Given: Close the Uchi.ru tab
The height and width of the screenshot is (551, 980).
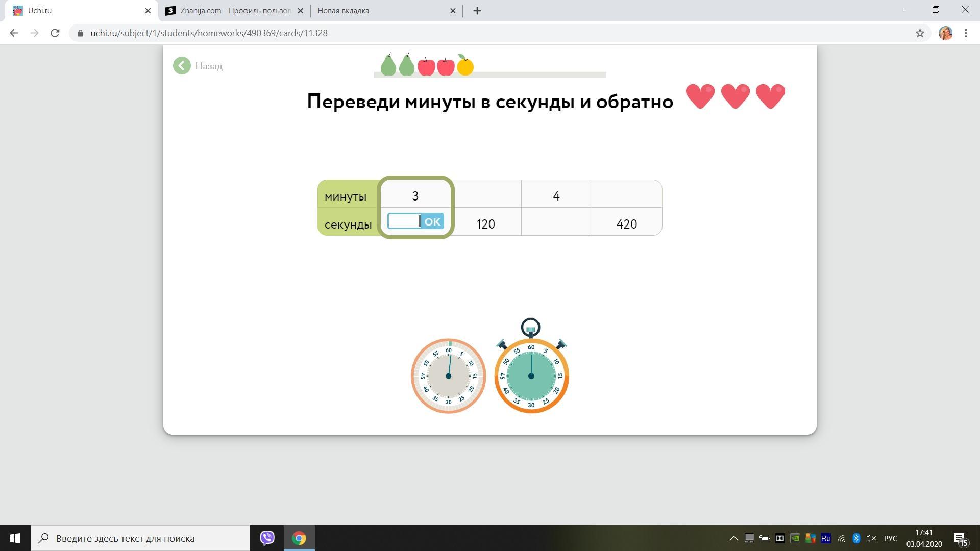Looking at the screenshot, I should (x=148, y=10).
